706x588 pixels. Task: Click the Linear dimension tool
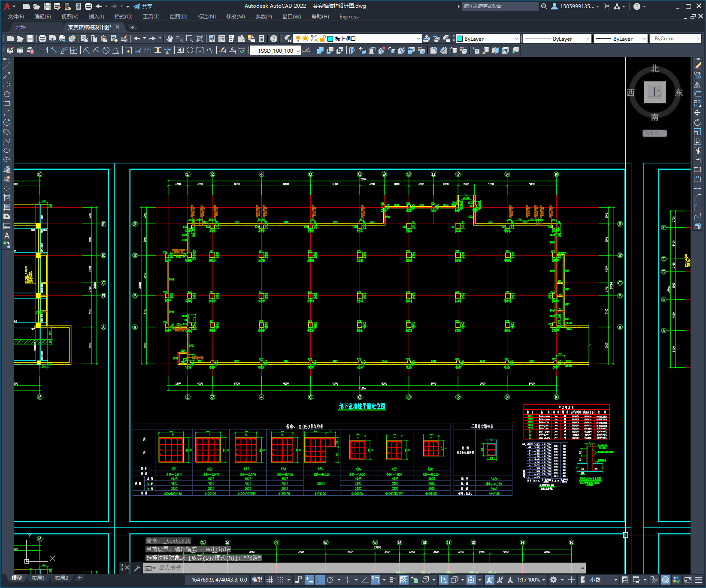coord(44,50)
